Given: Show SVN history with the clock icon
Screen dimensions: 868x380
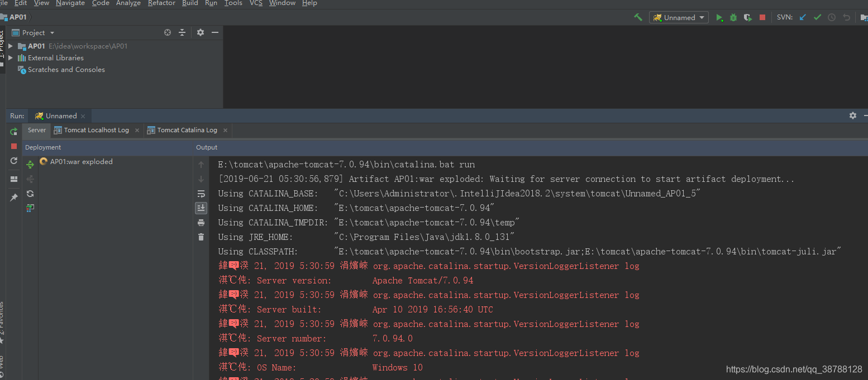Looking at the screenshot, I should coord(832,17).
